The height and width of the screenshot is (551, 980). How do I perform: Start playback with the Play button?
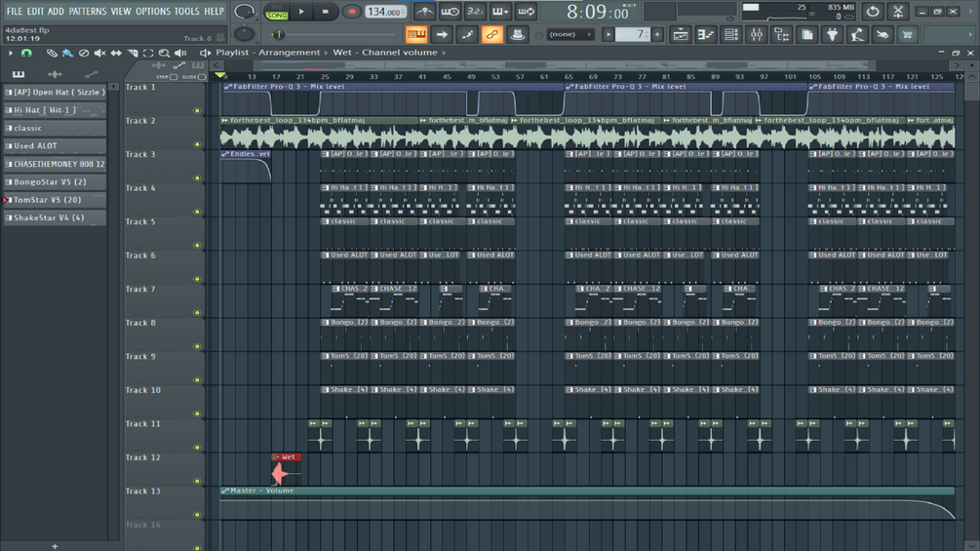point(301,12)
